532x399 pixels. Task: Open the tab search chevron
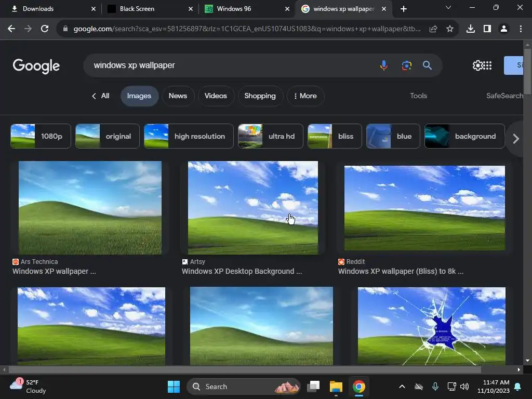(x=448, y=7)
